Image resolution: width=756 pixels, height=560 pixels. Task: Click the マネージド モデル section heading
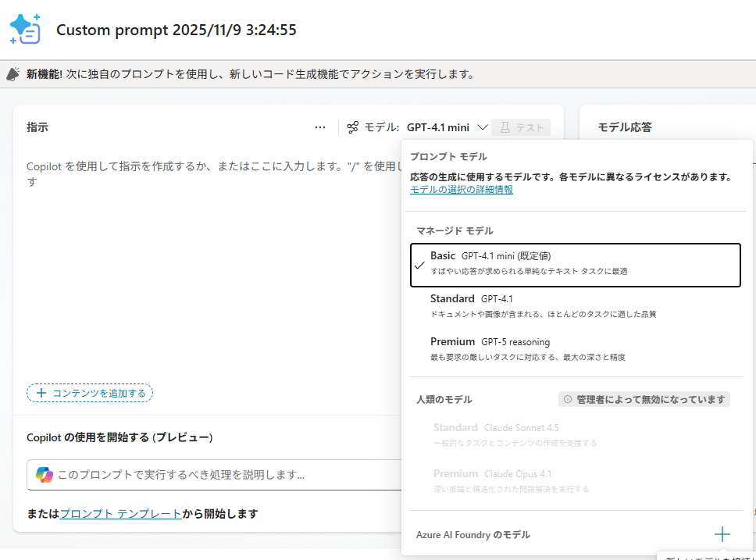(455, 231)
